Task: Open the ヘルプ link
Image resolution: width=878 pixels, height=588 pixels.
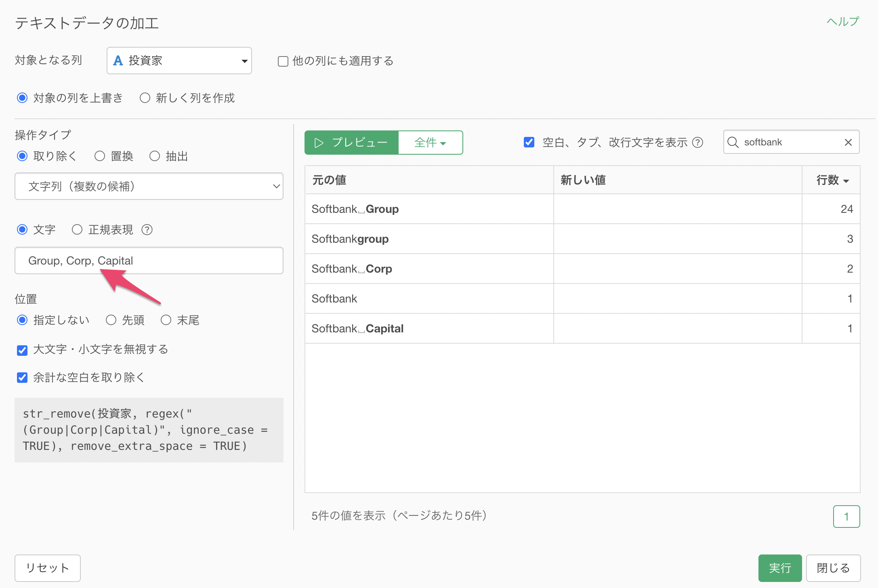Action: pos(843,21)
